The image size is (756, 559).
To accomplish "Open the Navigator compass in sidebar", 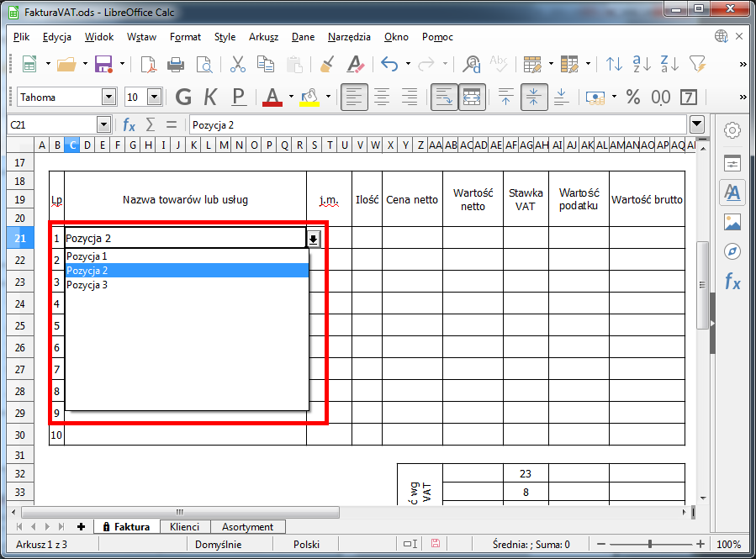I will pyautogui.click(x=732, y=251).
